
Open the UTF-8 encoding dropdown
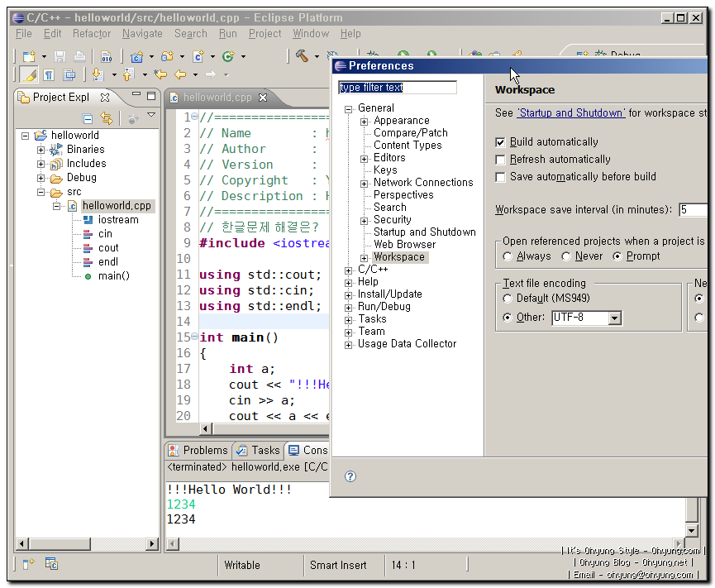click(615, 318)
